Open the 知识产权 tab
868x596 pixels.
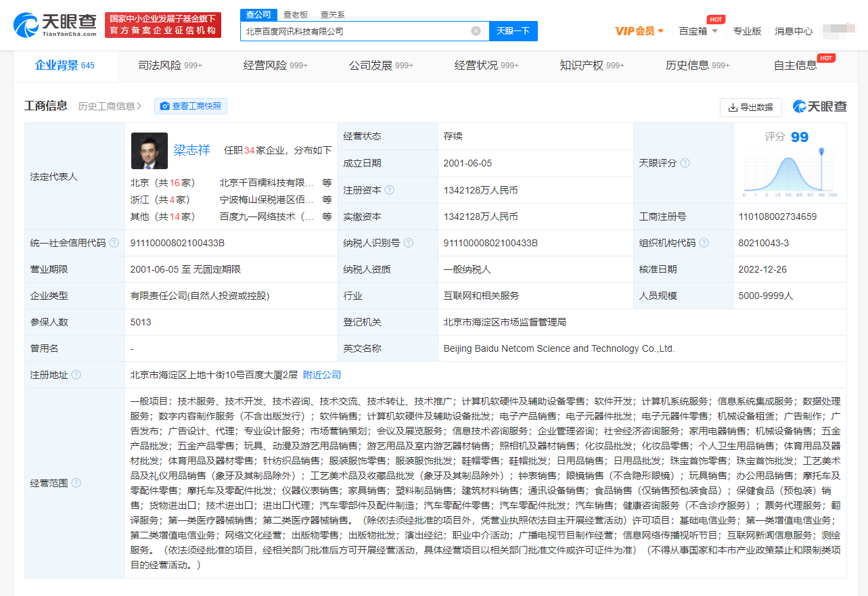pyautogui.click(x=592, y=66)
